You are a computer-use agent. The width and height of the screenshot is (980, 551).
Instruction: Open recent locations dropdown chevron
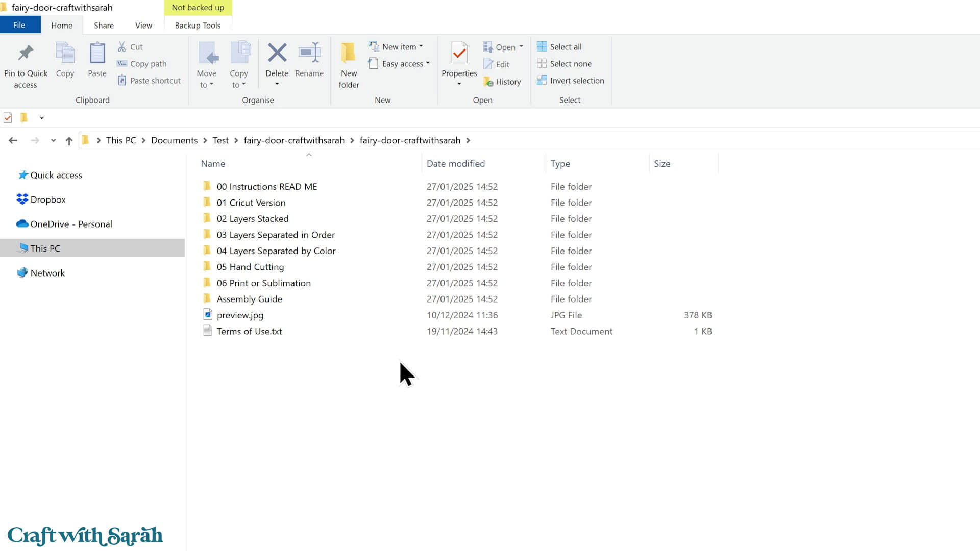(53, 141)
